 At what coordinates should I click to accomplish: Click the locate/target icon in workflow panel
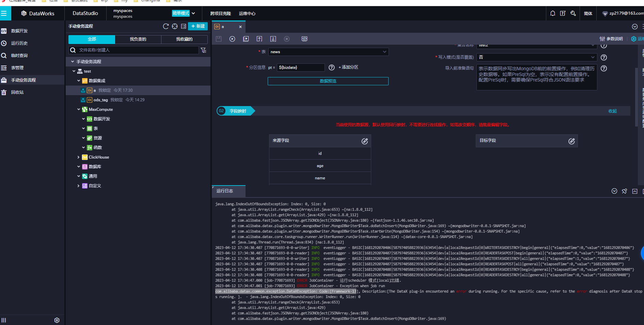175,26
